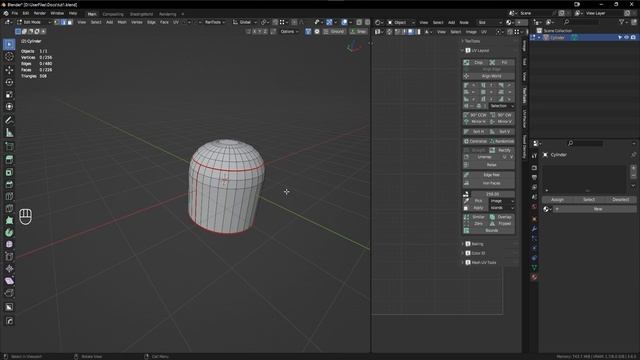
Task: Enable face select mode
Action: (69, 22)
